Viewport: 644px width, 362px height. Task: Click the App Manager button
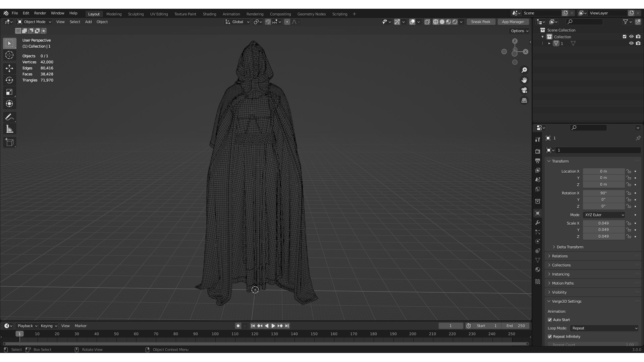click(513, 22)
